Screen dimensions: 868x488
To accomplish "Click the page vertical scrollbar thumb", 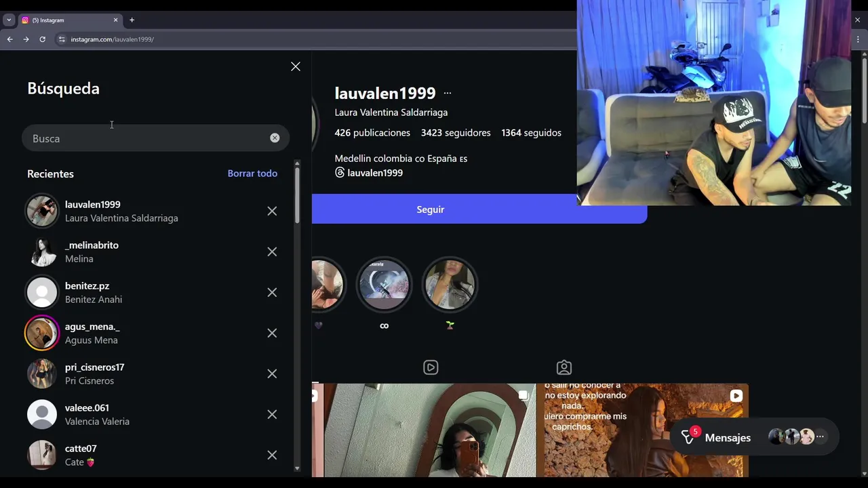I will pos(864,91).
